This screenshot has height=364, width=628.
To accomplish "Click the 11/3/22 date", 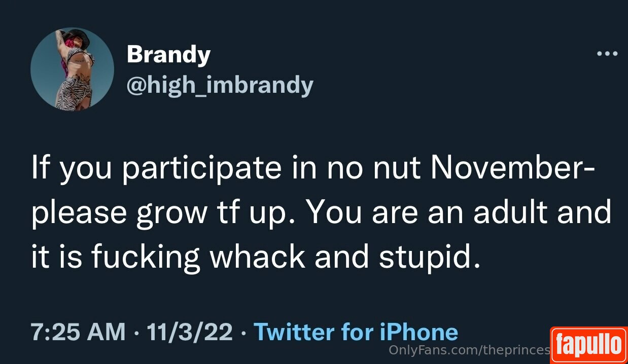I will click(x=189, y=332).
